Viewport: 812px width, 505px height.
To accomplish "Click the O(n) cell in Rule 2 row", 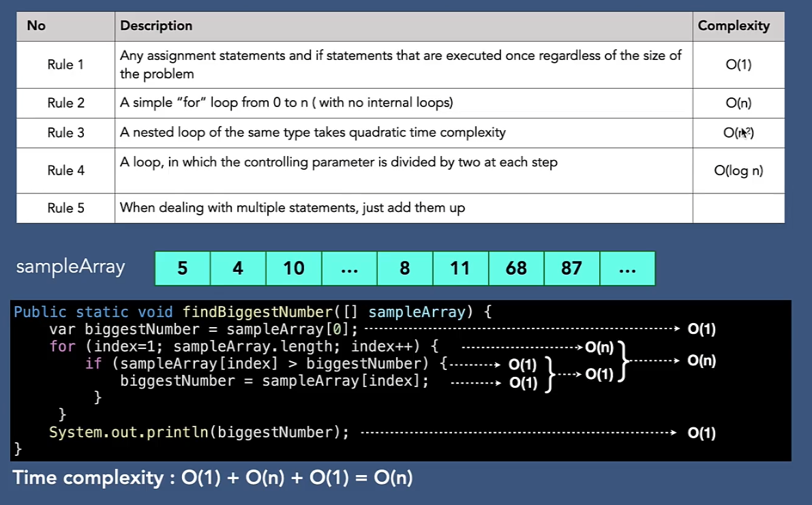I will [738, 103].
